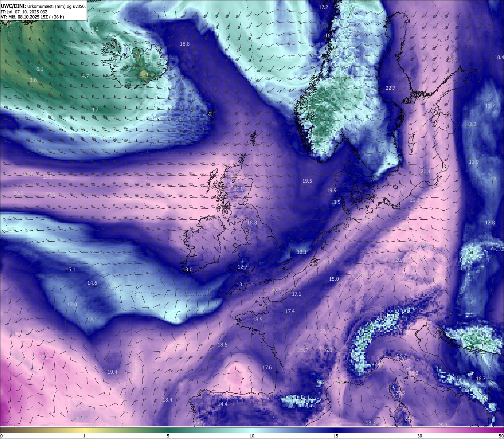Click the 12.7 value on the map
504x439 pixels.
click(x=243, y=267)
